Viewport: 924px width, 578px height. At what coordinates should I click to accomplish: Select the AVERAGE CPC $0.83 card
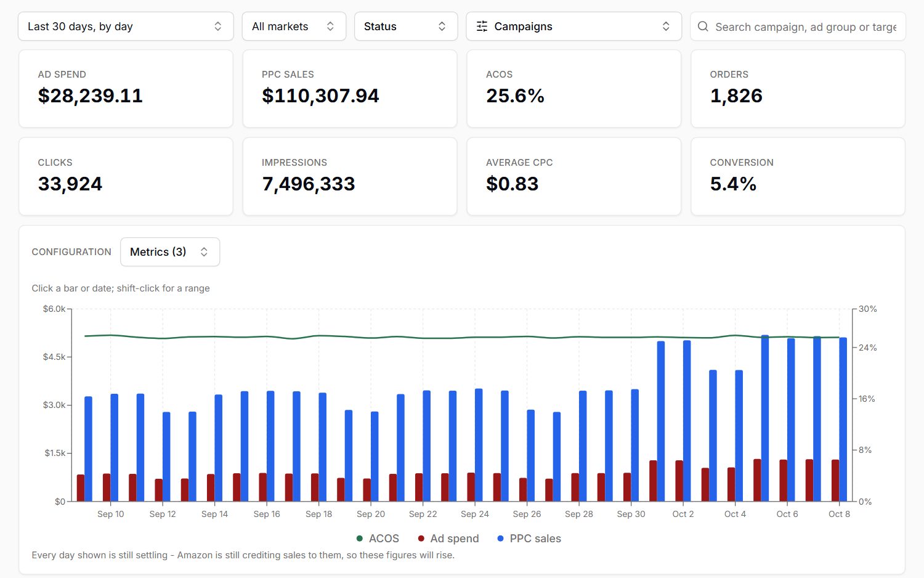574,176
